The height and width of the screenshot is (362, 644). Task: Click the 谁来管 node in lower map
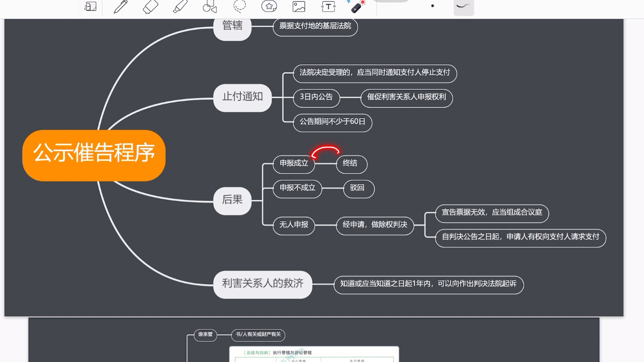click(205, 335)
